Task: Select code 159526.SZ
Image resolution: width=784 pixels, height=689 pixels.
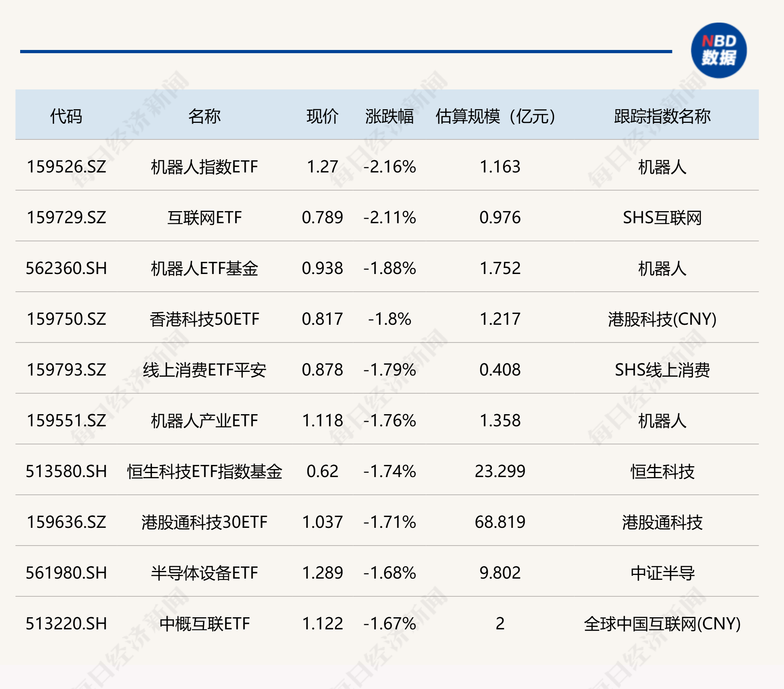Action: (66, 167)
